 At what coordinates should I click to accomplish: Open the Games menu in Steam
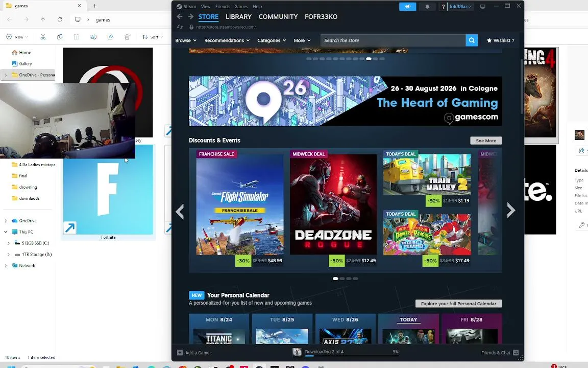click(x=241, y=6)
